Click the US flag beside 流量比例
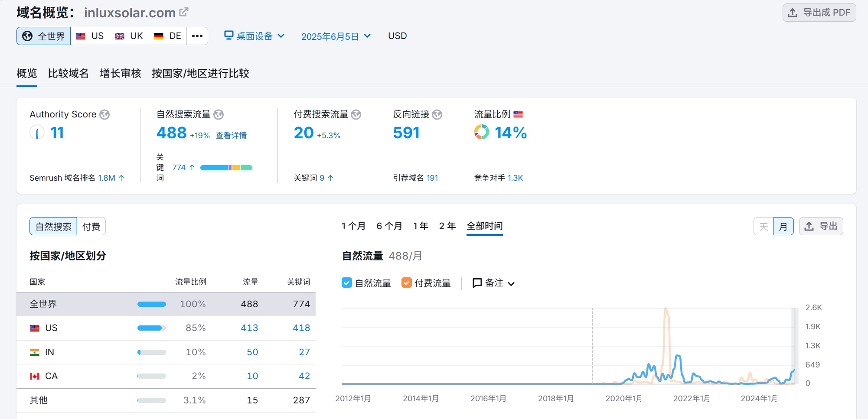This screenshot has height=419, width=868. (518, 114)
